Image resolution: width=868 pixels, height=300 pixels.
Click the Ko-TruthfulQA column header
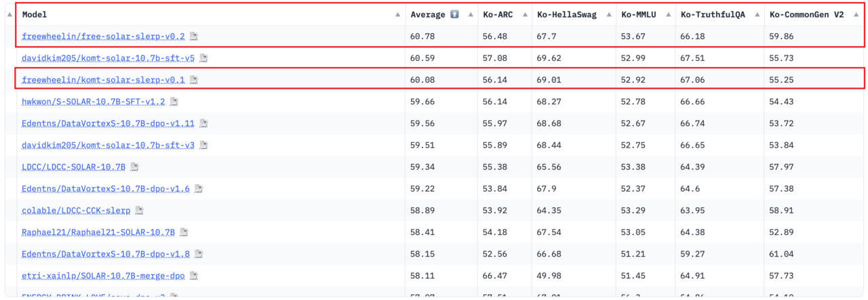click(712, 14)
